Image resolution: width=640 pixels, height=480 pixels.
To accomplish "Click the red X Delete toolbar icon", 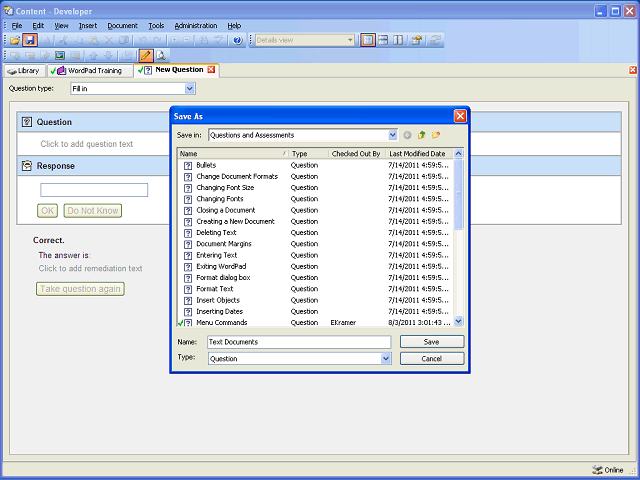I will (109, 40).
